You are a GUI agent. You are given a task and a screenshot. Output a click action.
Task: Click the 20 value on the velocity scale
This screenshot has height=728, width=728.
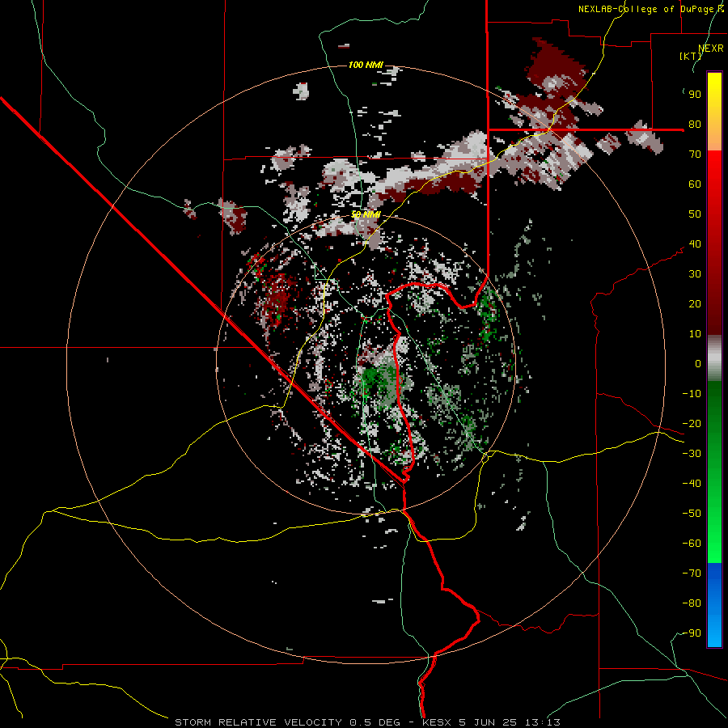(x=695, y=304)
